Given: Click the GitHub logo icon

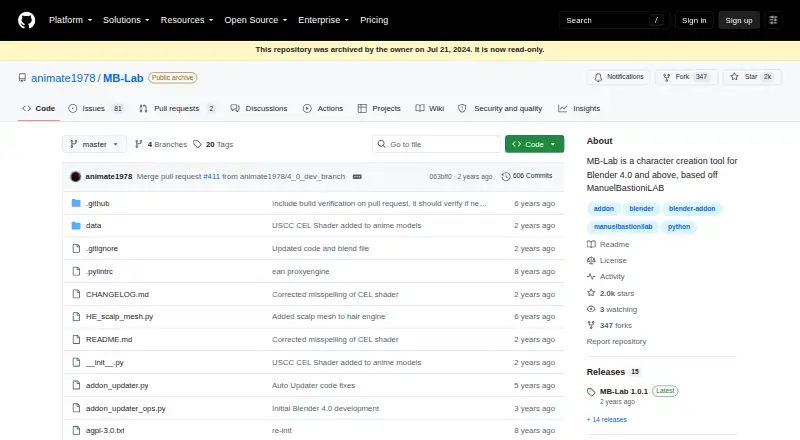Looking at the screenshot, I should pyautogui.click(x=27, y=20).
